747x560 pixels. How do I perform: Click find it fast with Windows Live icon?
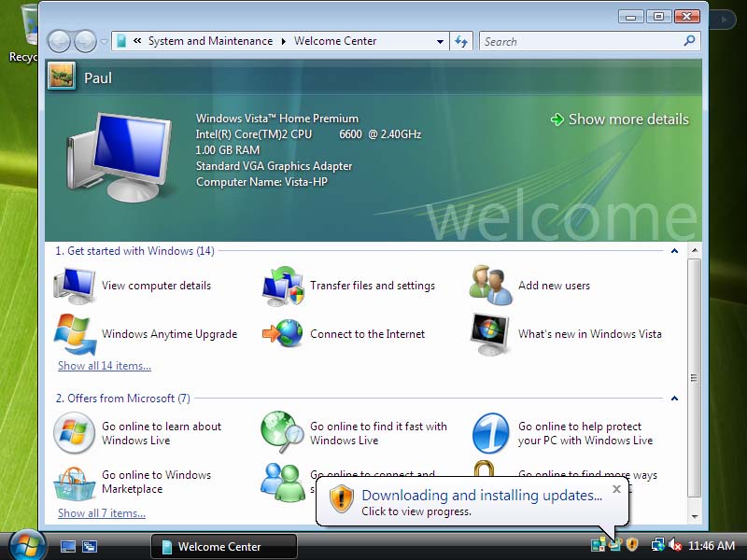(x=283, y=432)
